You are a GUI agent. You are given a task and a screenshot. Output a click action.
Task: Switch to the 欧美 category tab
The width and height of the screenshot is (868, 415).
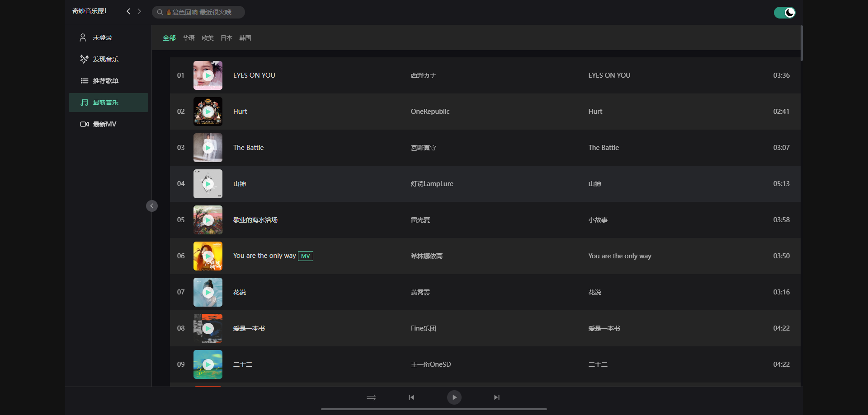point(208,38)
